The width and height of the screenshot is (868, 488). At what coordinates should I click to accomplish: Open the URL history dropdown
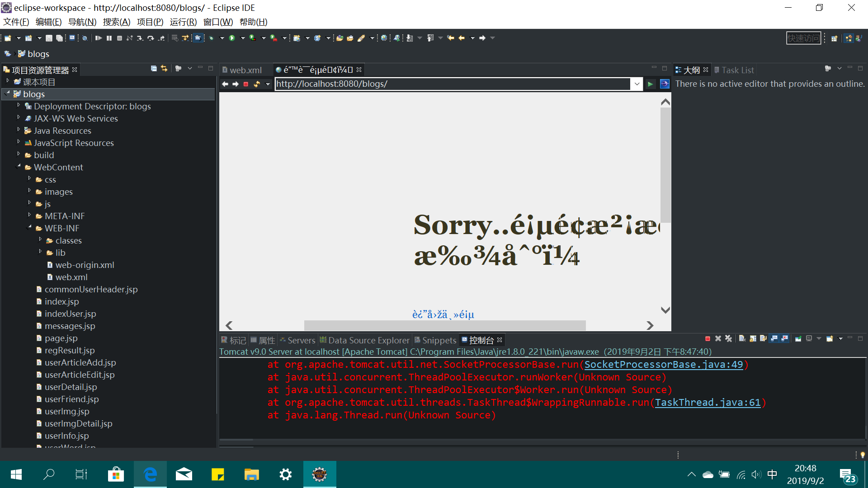[x=637, y=84]
